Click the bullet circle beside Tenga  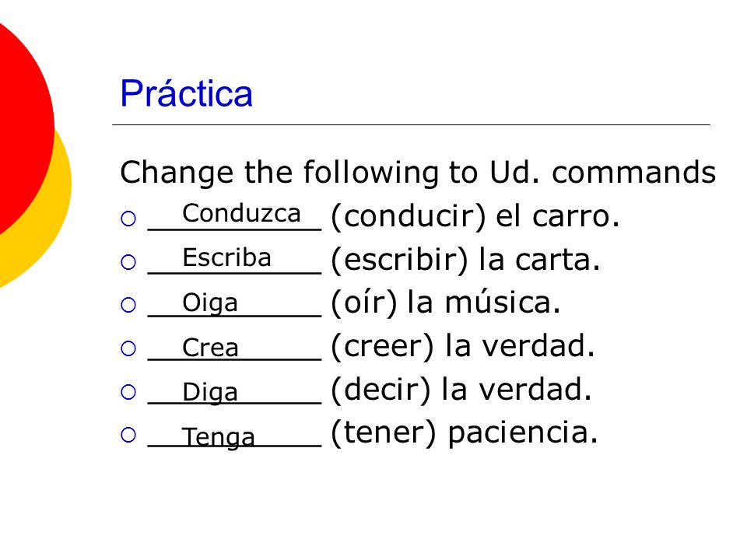128,435
